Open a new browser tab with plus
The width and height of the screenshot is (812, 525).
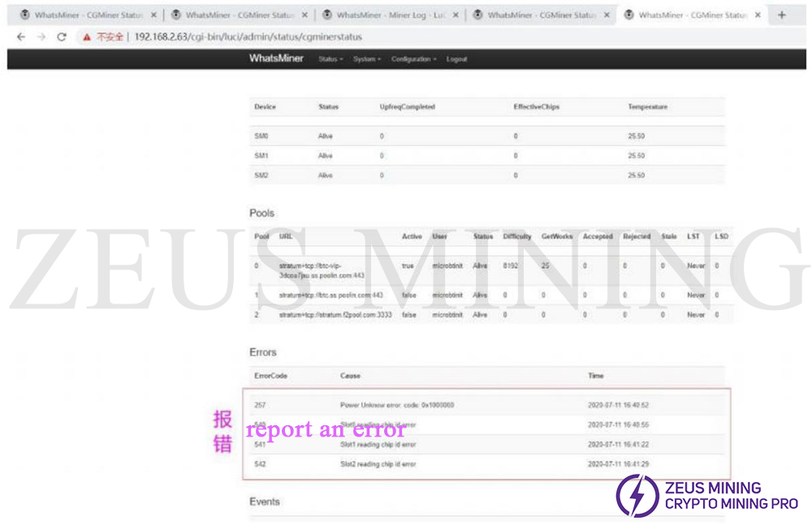[x=781, y=15]
